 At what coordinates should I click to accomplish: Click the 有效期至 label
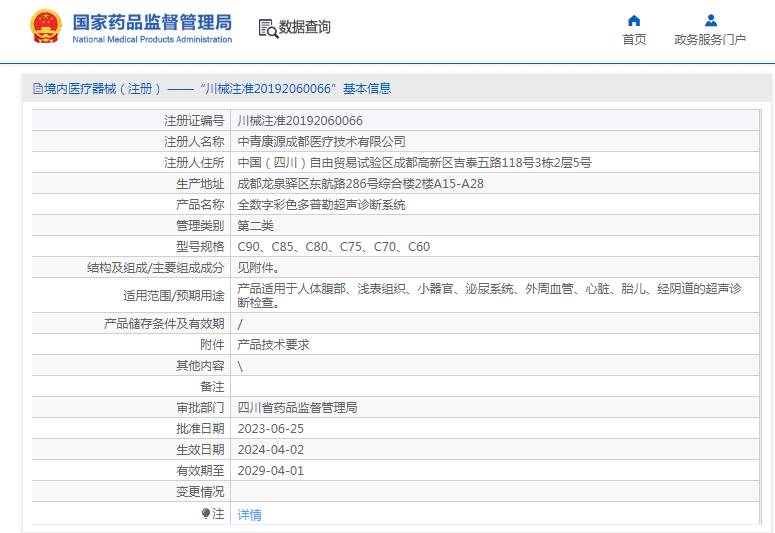[x=200, y=471]
